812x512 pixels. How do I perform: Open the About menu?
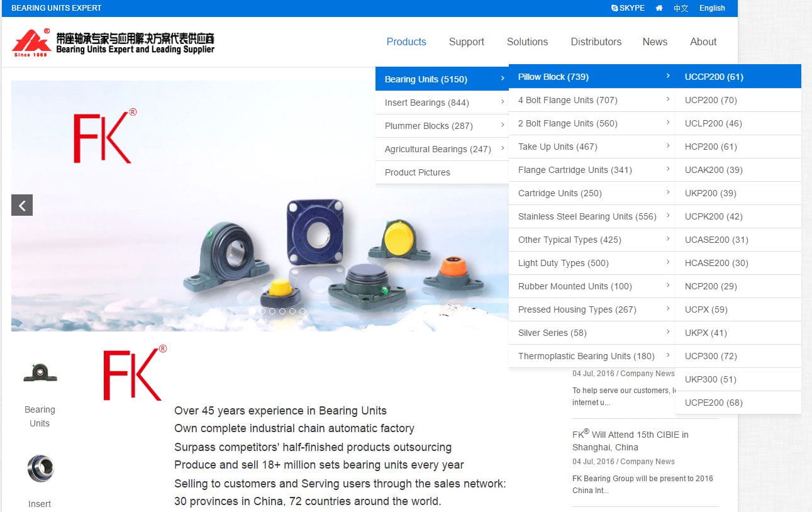703,42
